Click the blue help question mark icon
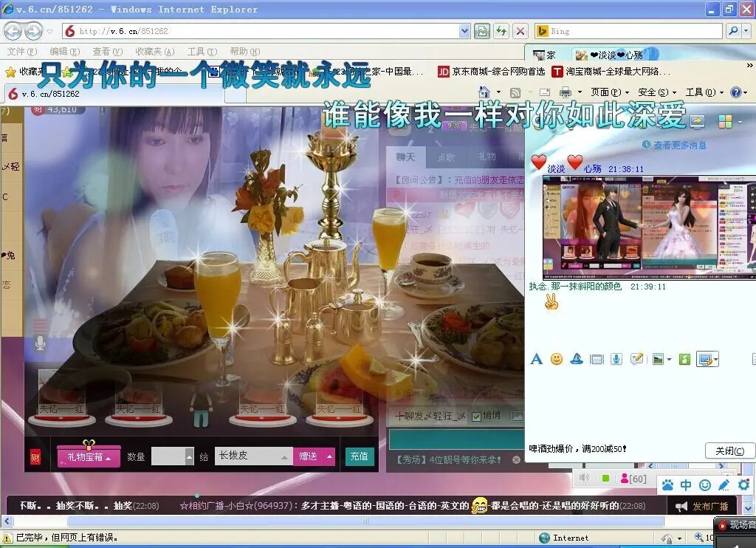Screen dimensions: 756x548 tap(736, 92)
